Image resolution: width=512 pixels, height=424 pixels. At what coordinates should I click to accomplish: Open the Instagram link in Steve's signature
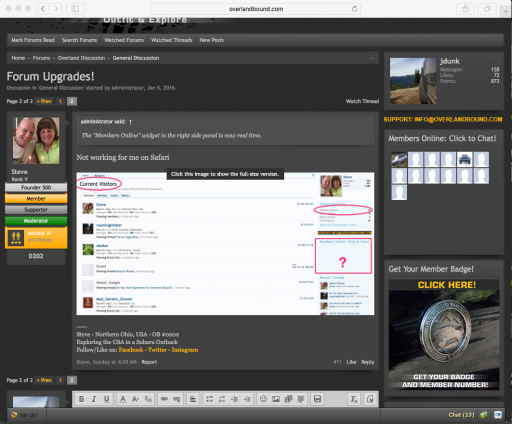[185, 350]
